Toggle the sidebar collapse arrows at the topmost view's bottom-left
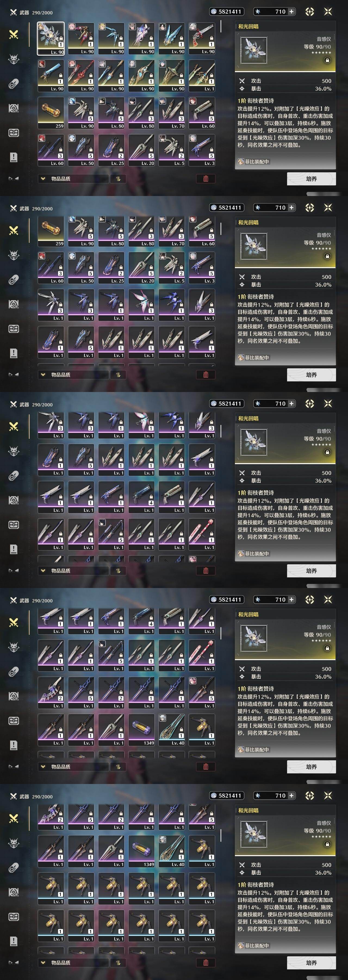The image size is (348, 980). click(x=14, y=178)
